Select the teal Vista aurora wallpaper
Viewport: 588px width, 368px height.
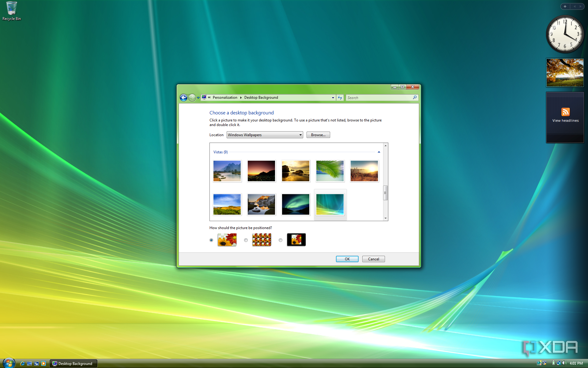[x=330, y=205]
